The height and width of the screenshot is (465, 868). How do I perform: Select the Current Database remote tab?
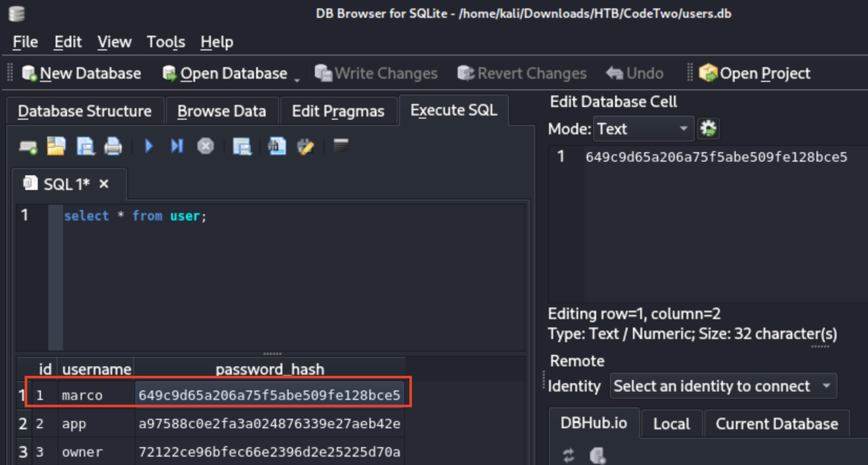click(776, 424)
